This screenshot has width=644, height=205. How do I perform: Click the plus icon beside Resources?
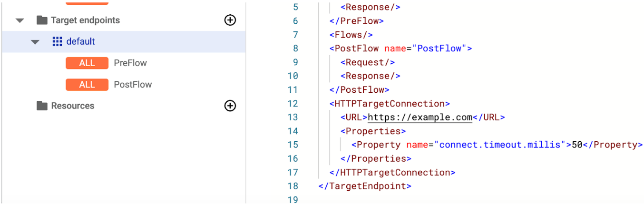click(x=230, y=106)
